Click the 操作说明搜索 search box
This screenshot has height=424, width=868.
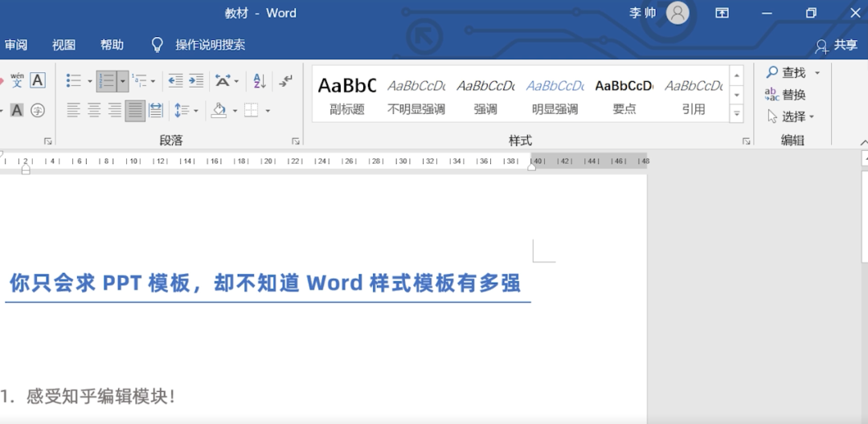pos(211,45)
